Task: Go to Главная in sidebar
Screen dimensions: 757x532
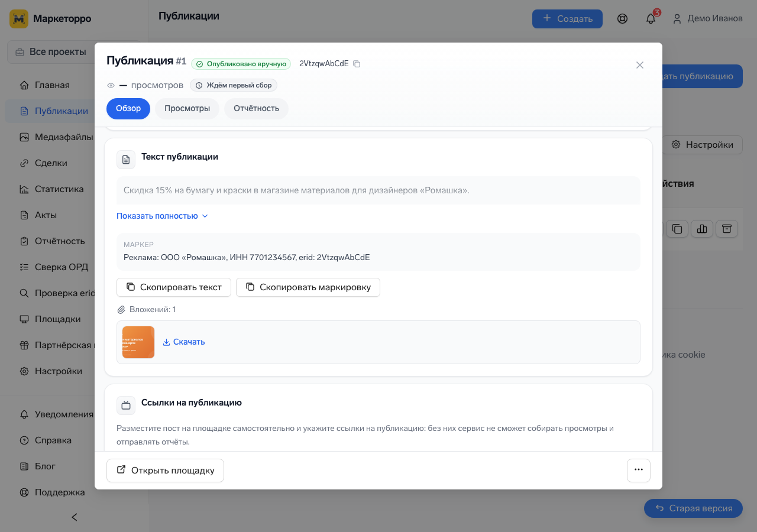Action: click(x=52, y=85)
